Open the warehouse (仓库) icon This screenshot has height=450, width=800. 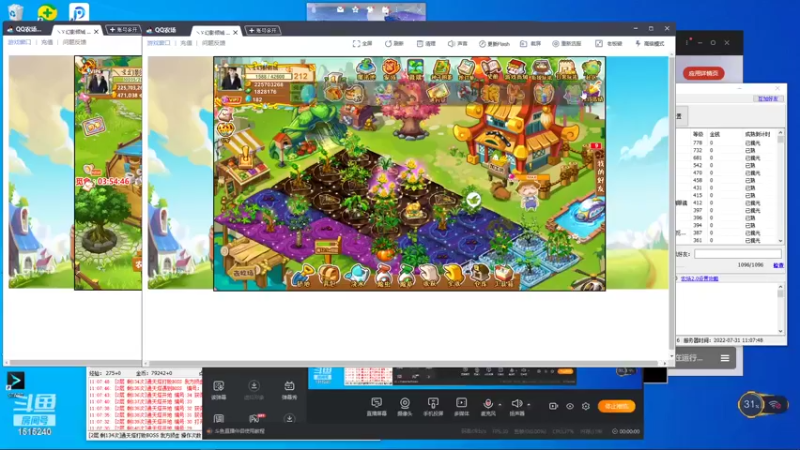click(480, 276)
